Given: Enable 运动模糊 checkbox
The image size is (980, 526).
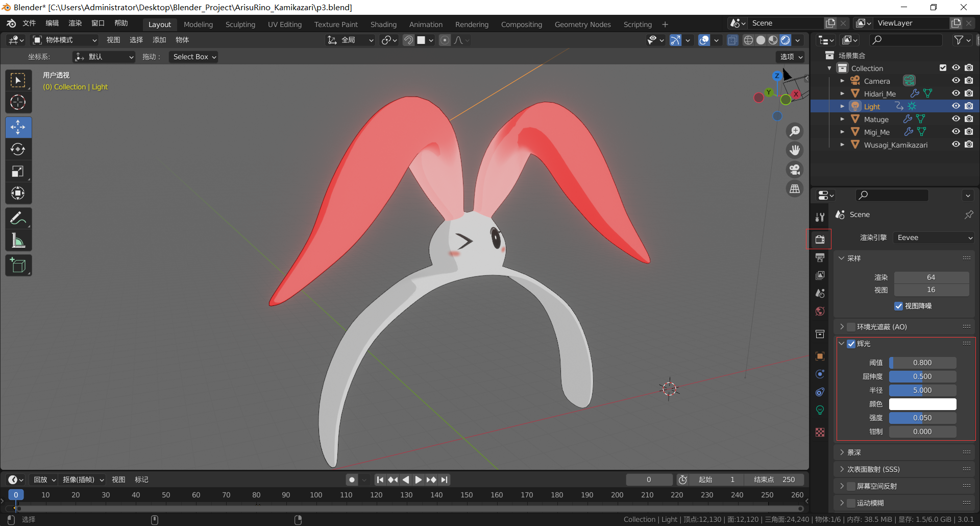Looking at the screenshot, I should click(x=851, y=503).
